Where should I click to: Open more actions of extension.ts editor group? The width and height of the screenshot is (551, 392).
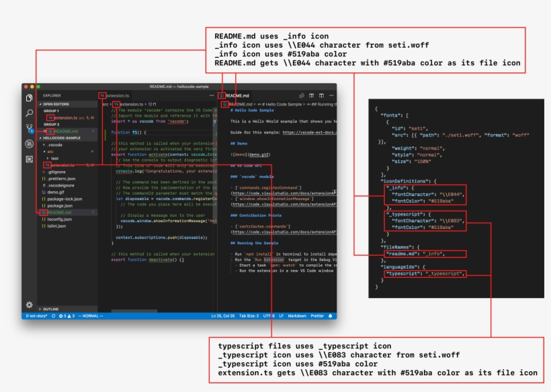(212, 95)
